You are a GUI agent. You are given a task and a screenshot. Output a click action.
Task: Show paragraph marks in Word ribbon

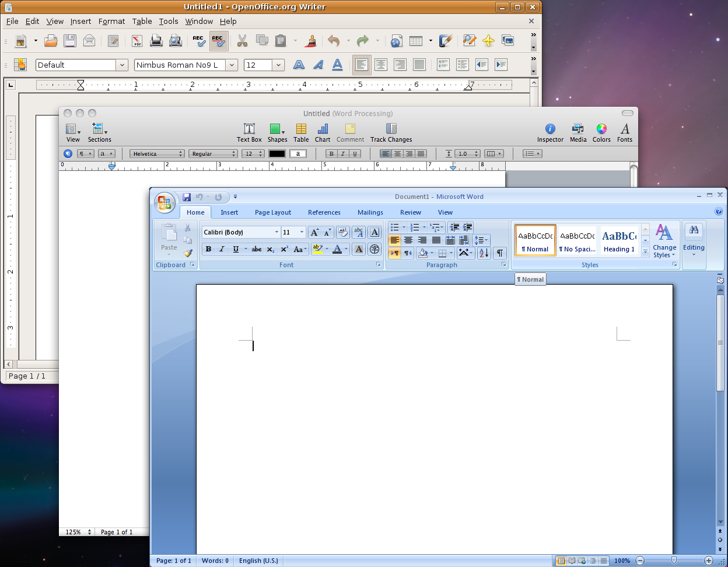pos(500,253)
